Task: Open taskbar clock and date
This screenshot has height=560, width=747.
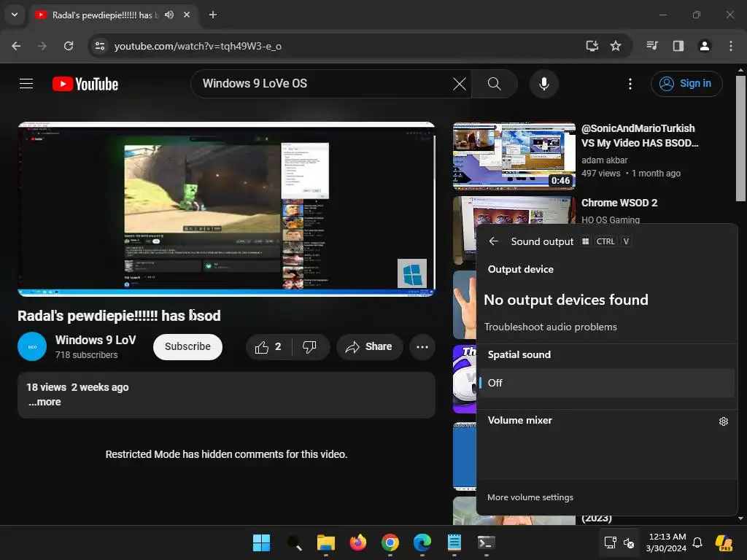Action: tap(666, 542)
